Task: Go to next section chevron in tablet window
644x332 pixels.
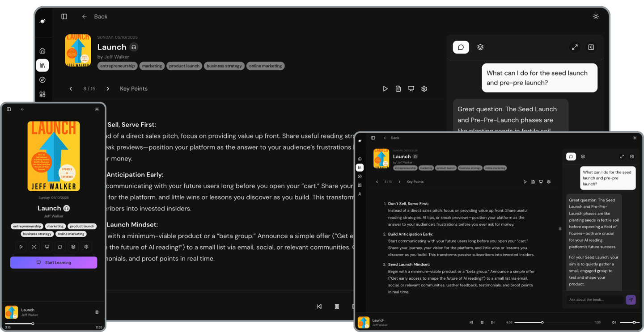Action: (x=399, y=182)
